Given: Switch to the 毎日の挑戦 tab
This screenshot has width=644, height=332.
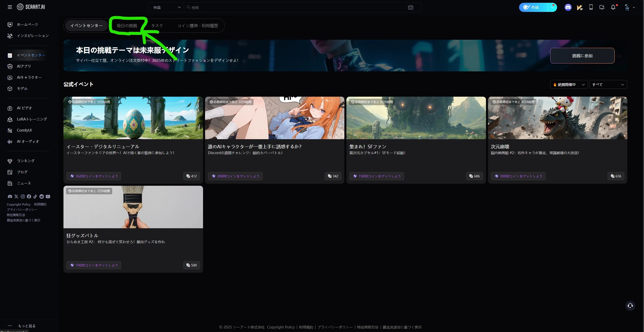Looking at the screenshot, I should coord(127,26).
